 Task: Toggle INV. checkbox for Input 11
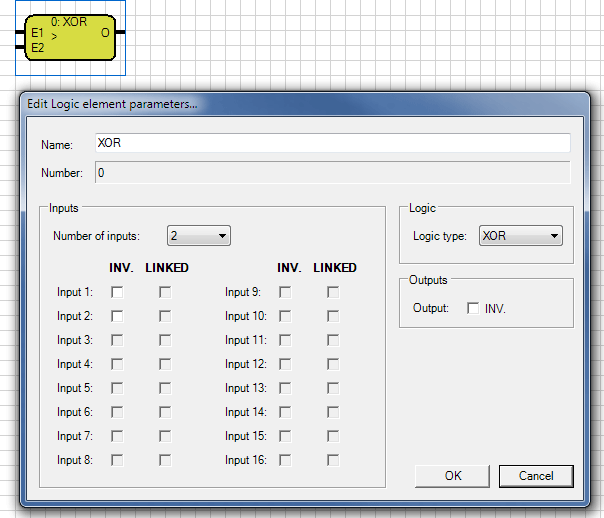[285, 340]
